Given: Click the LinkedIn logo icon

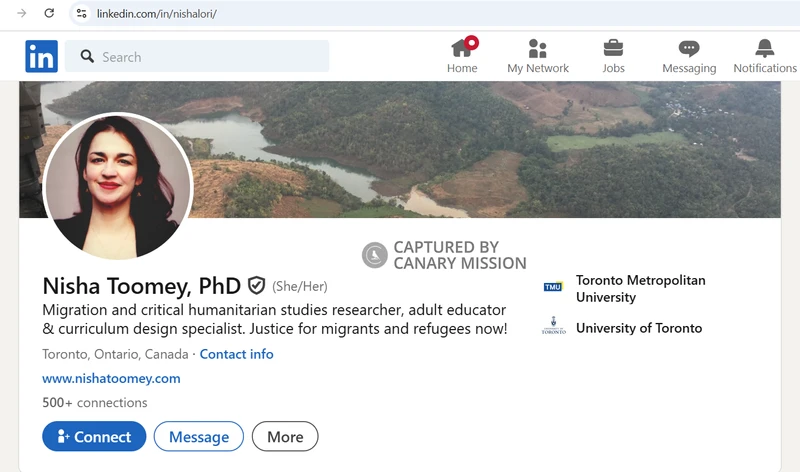Looking at the screenshot, I should [41, 56].
